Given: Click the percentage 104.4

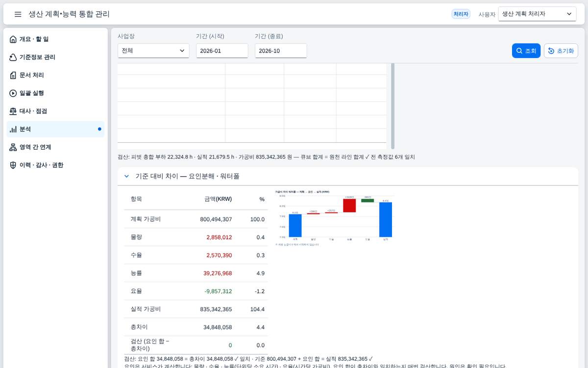Looking at the screenshot, I should [257, 309].
